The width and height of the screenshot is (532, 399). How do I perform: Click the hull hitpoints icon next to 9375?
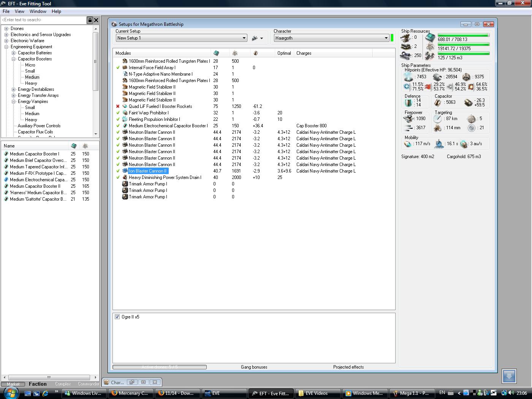coord(466,77)
